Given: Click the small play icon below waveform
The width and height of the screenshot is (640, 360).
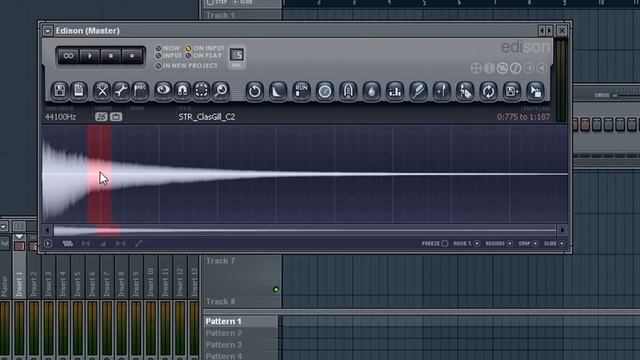Looking at the screenshot, I should tap(48, 244).
